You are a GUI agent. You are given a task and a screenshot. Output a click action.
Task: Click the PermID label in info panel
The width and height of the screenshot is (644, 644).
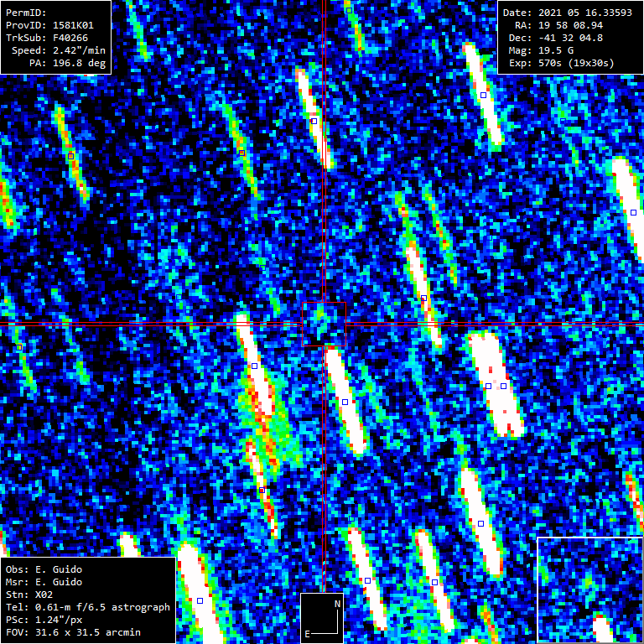click(x=26, y=13)
